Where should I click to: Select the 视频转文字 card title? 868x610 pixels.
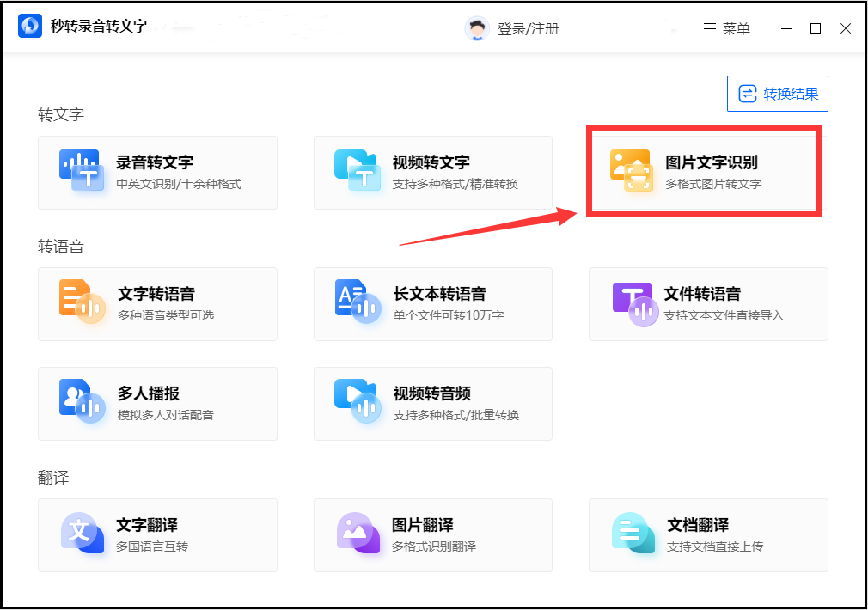(x=431, y=162)
